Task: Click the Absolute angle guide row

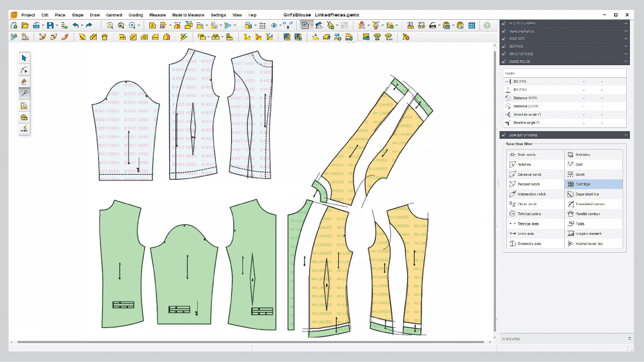Action: [565, 115]
